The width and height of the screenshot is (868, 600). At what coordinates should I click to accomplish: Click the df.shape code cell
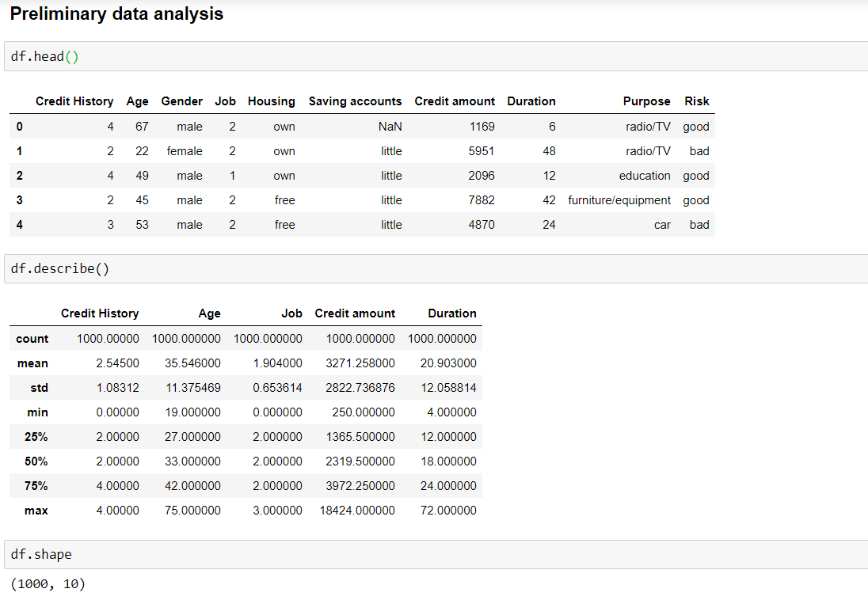[436, 555]
